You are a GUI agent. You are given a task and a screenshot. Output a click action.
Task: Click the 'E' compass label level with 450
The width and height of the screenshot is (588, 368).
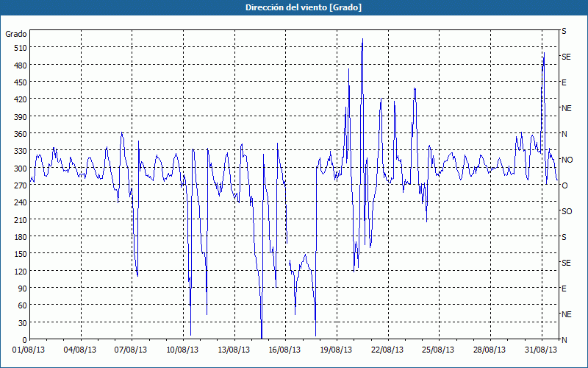pyautogui.click(x=564, y=82)
